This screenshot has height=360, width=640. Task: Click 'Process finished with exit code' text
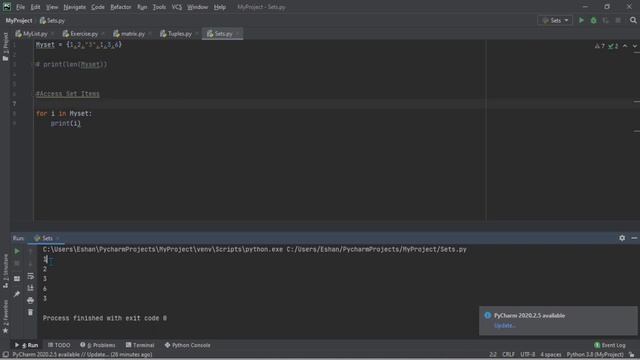(104, 318)
